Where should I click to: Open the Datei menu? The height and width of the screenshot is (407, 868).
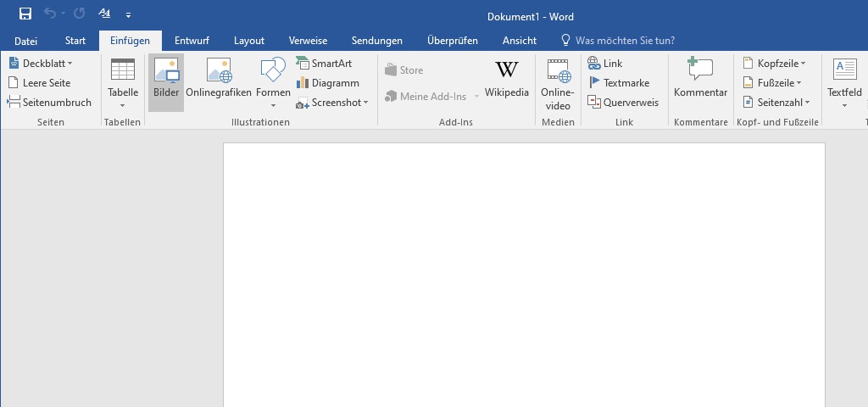tap(25, 41)
